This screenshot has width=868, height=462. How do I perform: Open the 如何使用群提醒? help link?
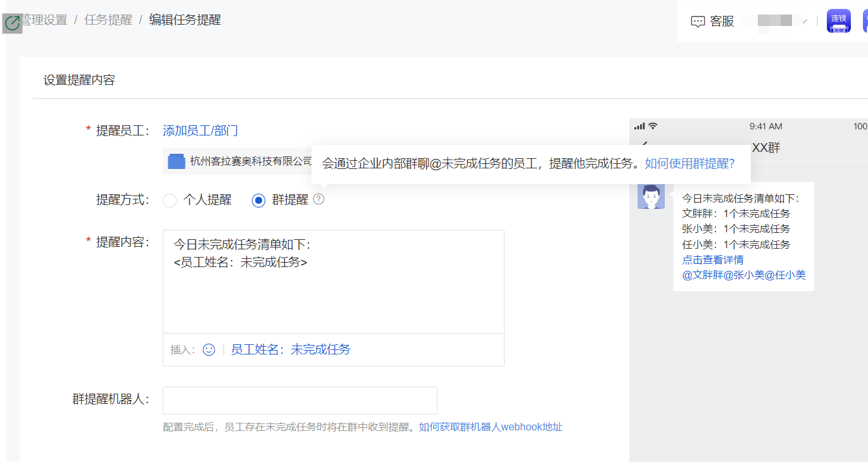[689, 164]
